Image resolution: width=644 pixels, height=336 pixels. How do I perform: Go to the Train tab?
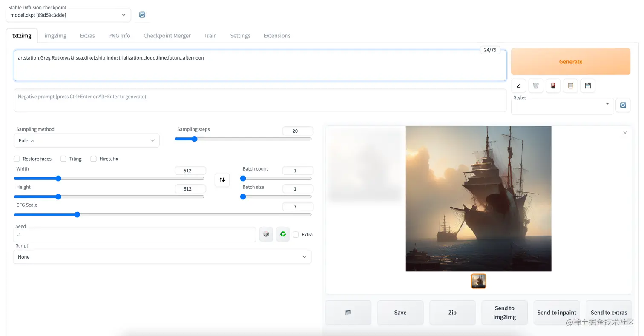pos(210,36)
